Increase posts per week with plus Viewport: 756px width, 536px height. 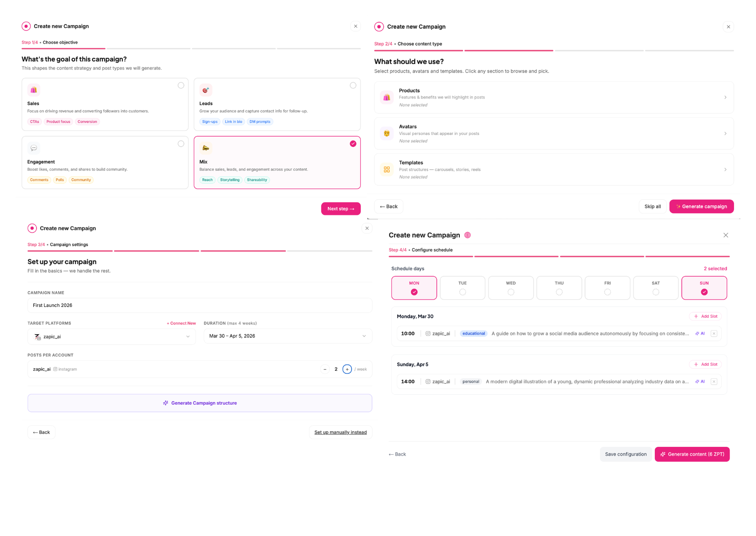pyautogui.click(x=347, y=369)
